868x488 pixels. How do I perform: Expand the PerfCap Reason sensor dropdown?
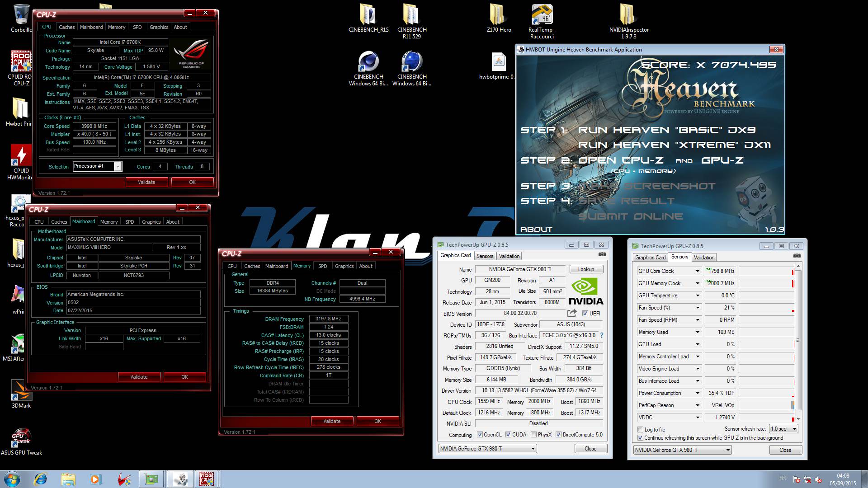[698, 405]
